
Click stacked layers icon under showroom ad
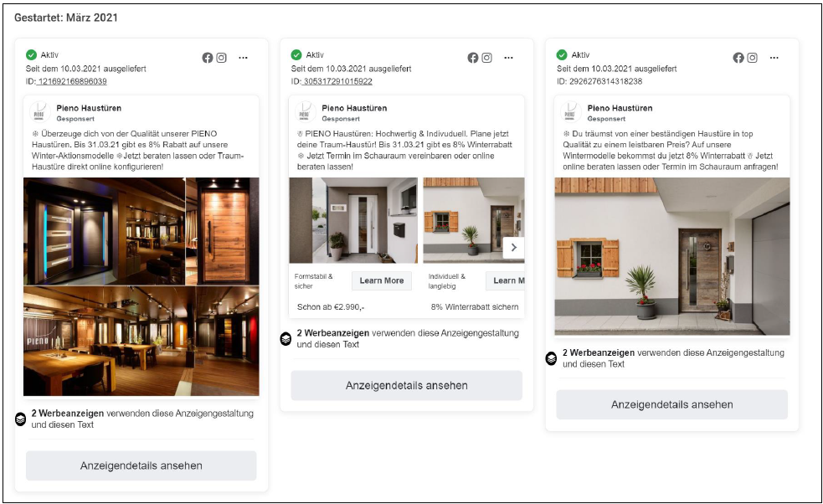click(20, 419)
